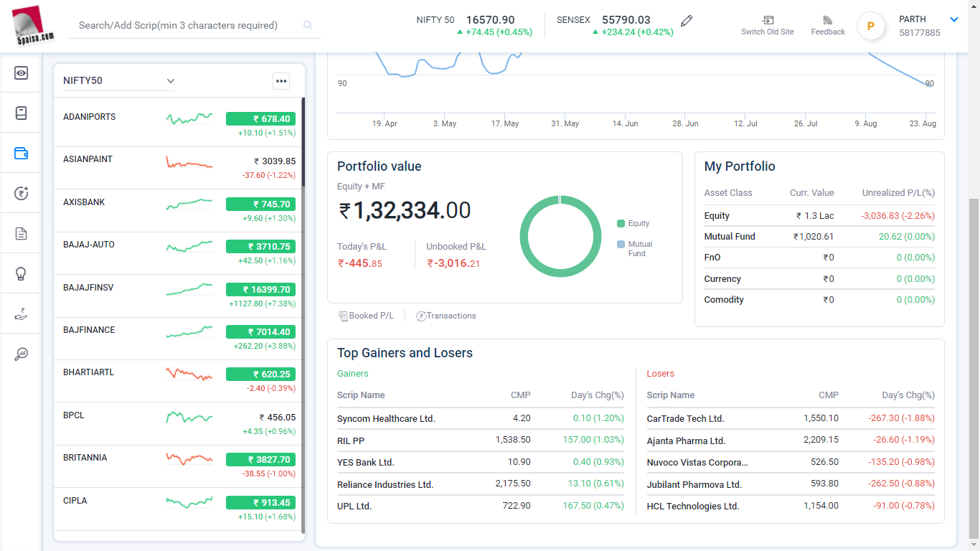Click the Today's P&L value -445.85

point(360,263)
